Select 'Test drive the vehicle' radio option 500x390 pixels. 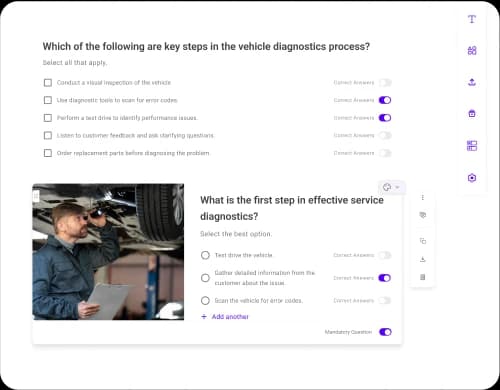205,255
